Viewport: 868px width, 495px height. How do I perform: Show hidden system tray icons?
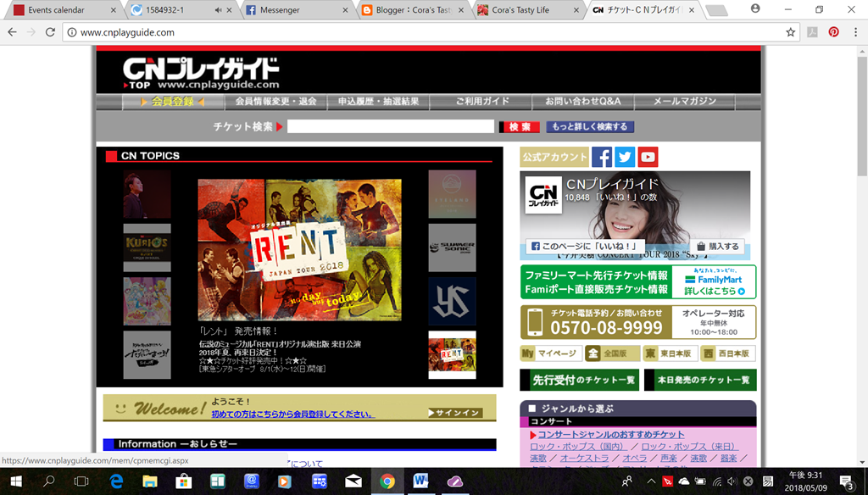651,481
